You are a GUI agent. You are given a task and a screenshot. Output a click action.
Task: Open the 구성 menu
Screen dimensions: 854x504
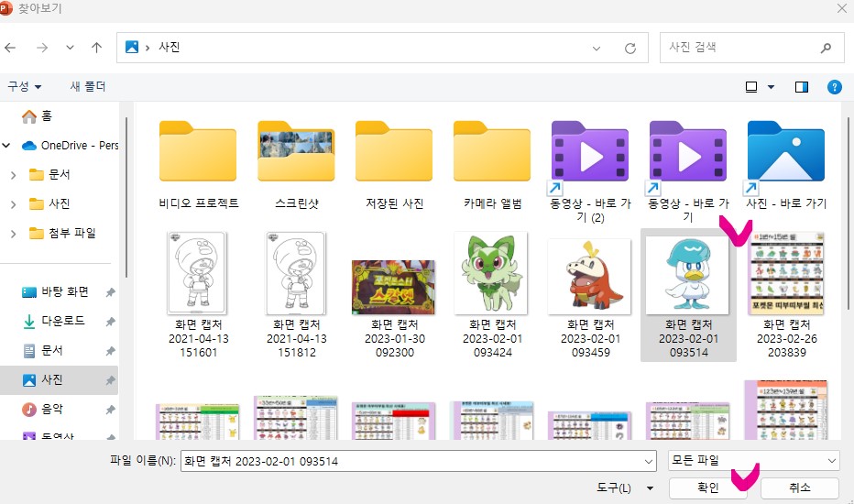[25, 87]
